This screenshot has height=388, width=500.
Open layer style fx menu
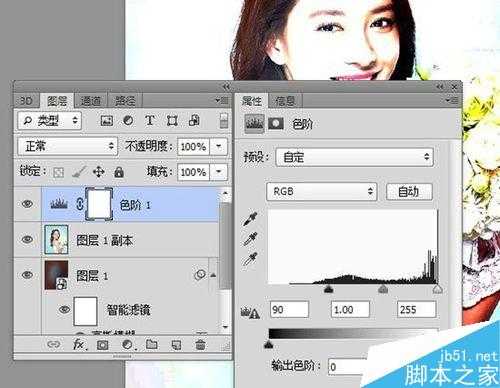[79, 344]
